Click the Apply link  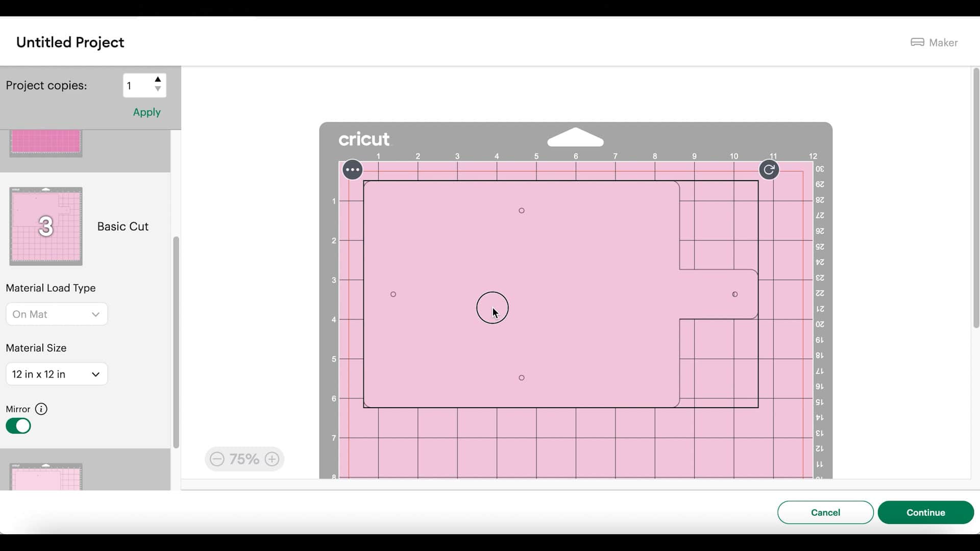(x=146, y=112)
